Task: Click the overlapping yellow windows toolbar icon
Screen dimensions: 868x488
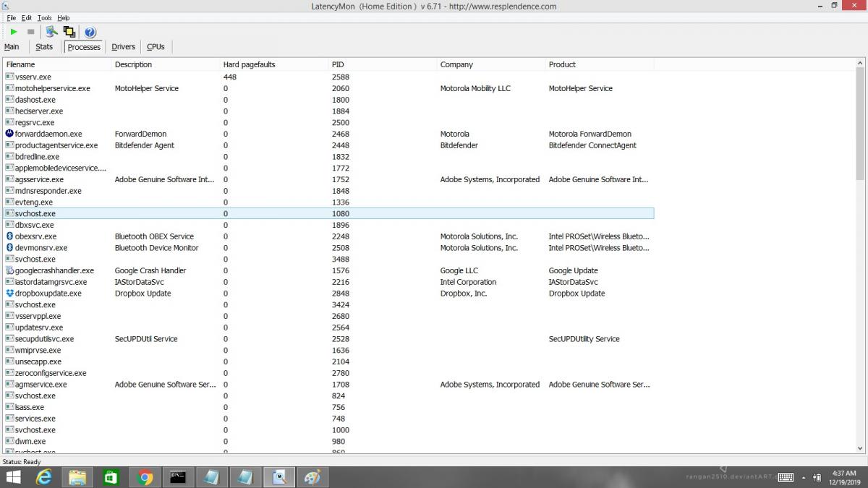Action: pos(69,32)
